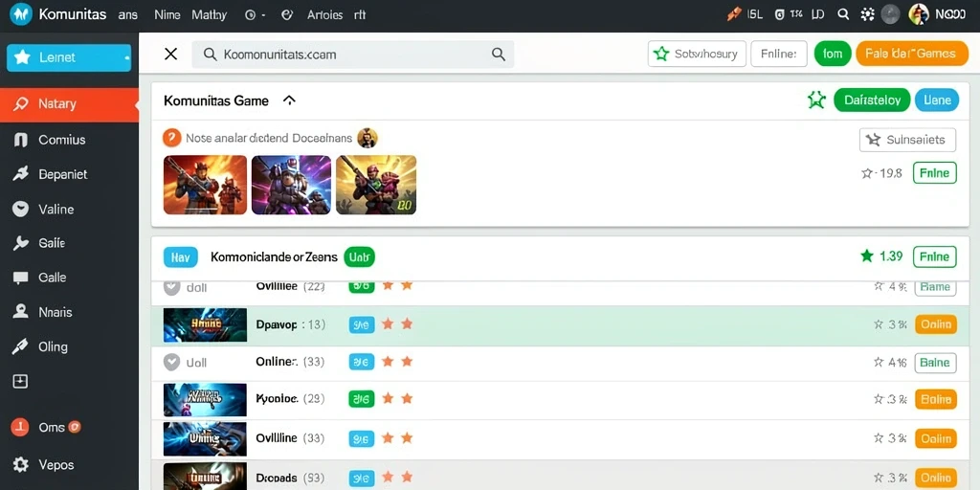
Task: Click the orange question mark help icon
Action: (x=172, y=138)
